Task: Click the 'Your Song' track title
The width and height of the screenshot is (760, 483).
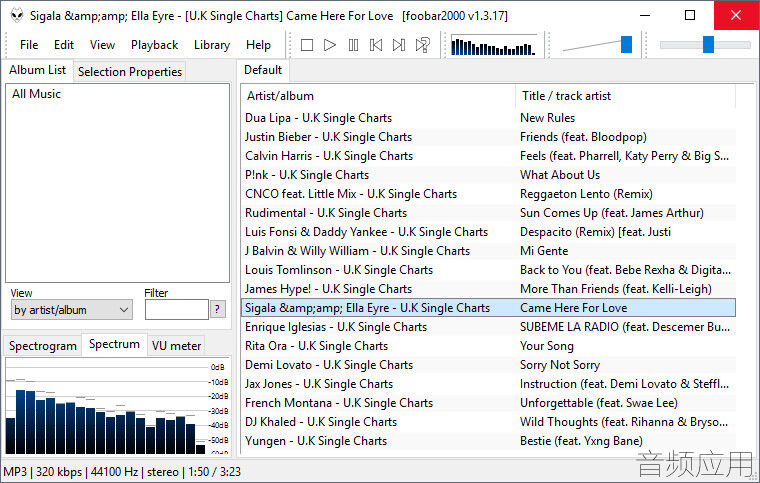Action: pos(547,346)
